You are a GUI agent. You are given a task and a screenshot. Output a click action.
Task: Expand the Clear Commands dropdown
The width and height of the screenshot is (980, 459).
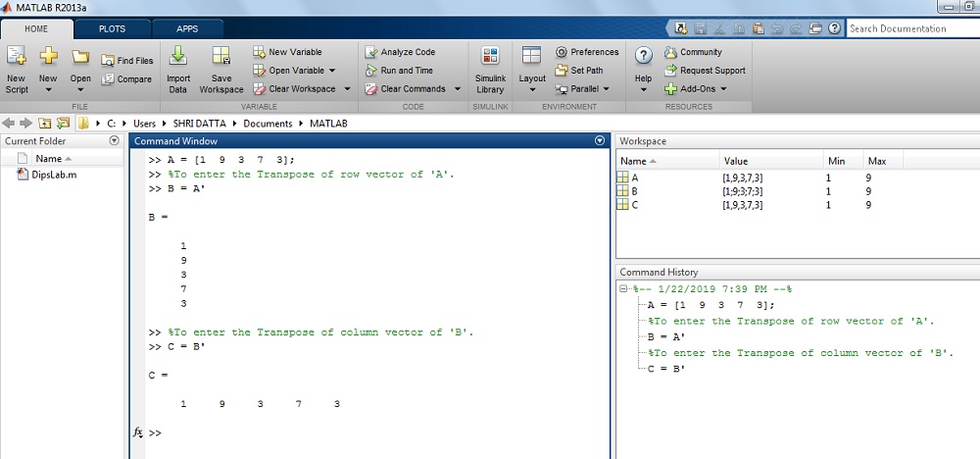click(x=454, y=89)
